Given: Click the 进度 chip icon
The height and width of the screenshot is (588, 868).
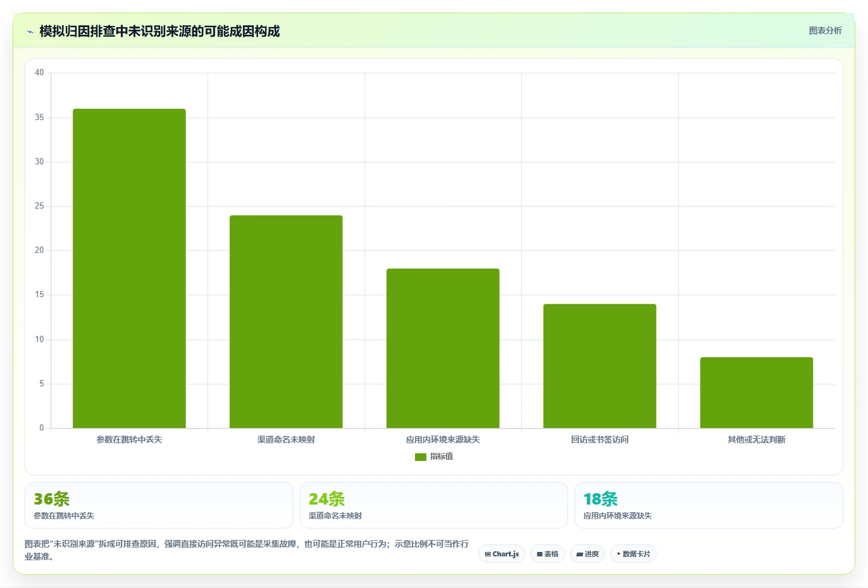Looking at the screenshot, I should click(580, 554).
